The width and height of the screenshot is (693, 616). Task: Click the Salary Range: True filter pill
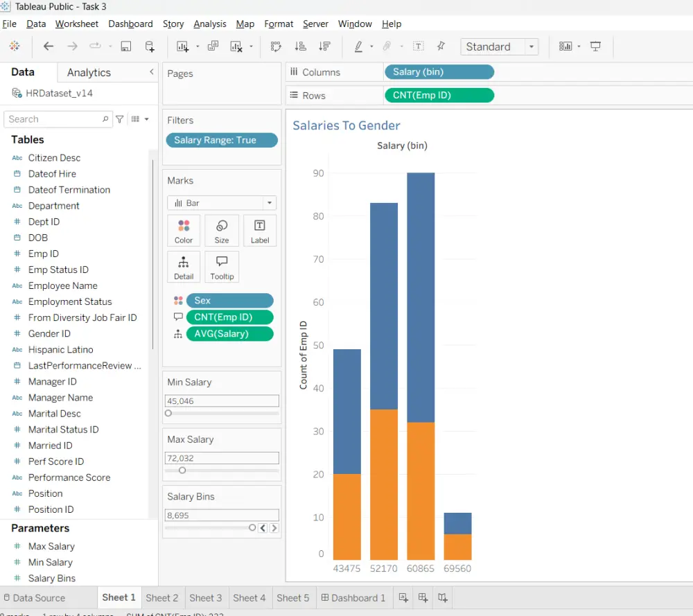tap(222, 140)
